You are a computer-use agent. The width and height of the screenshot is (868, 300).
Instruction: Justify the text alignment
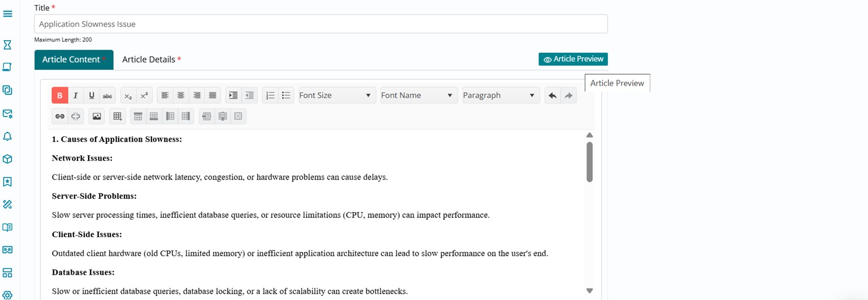pos(212,95)
